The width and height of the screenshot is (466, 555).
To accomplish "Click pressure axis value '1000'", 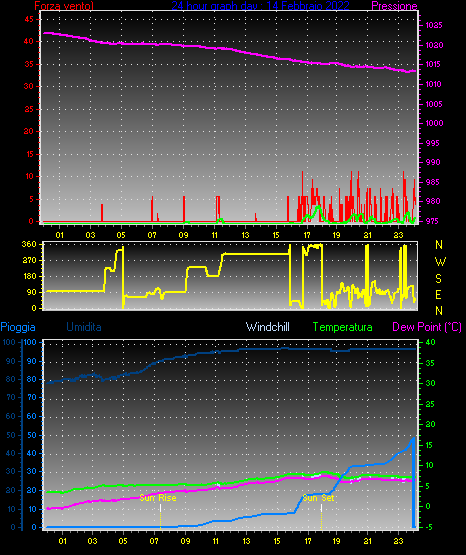I will [x=434, y=123].
